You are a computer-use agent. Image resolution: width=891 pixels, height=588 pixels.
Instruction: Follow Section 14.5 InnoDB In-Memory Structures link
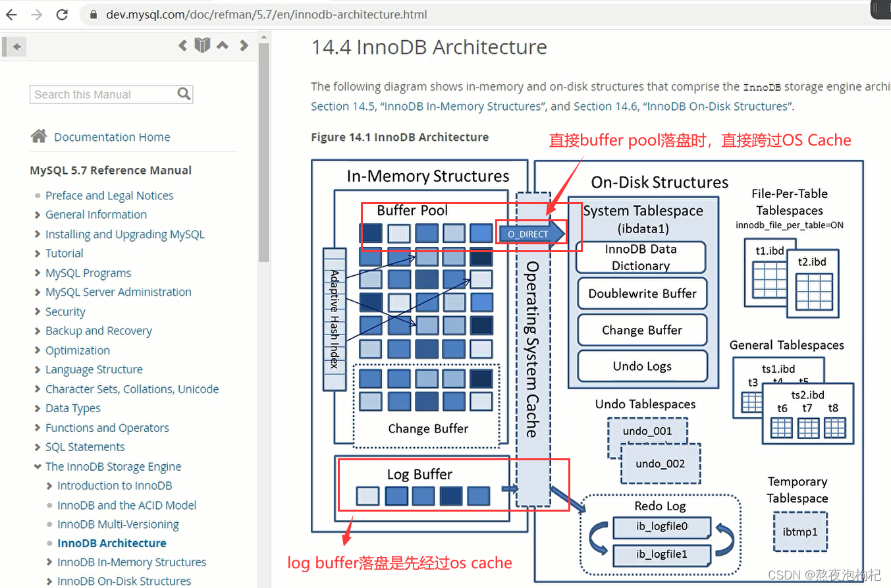tap(428, 106)
